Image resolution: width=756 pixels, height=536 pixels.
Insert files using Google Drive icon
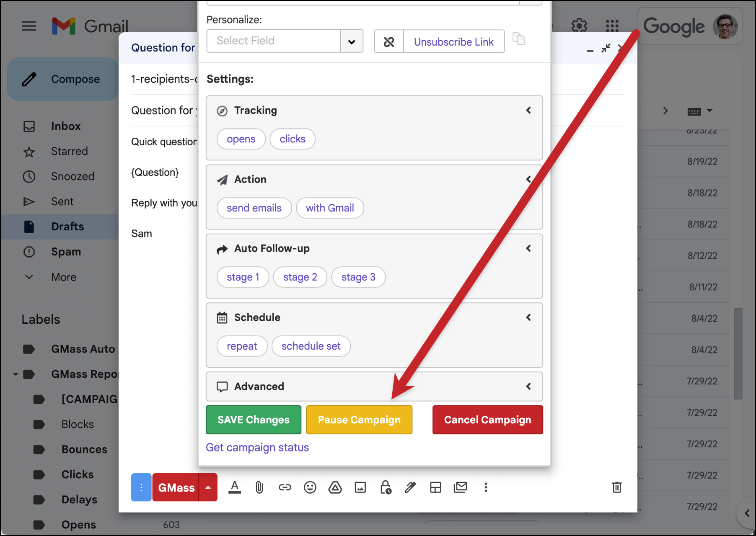point(335,487)
